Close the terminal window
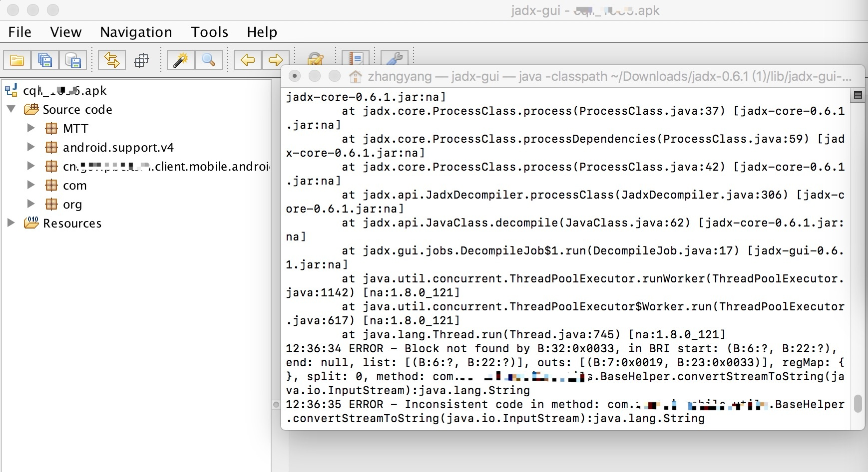The width and height of the screenshot is (868, 472). pyautogui.click(x=295, y=76)
